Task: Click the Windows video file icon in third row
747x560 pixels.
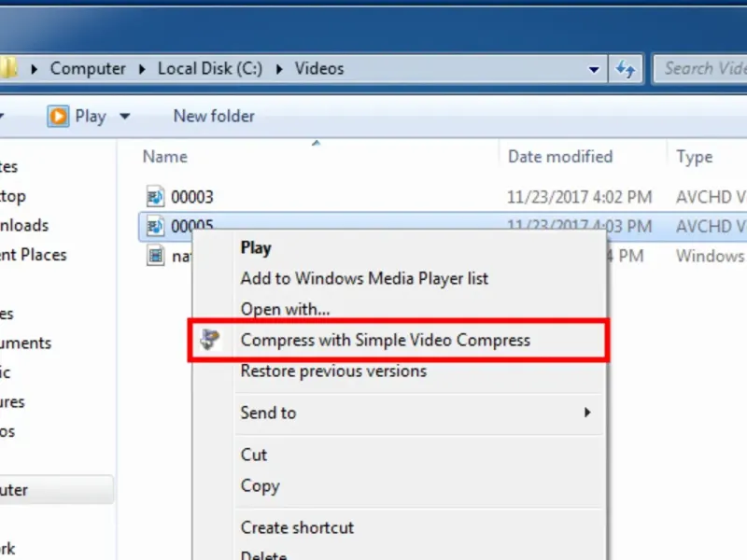Action: [155, 256]
